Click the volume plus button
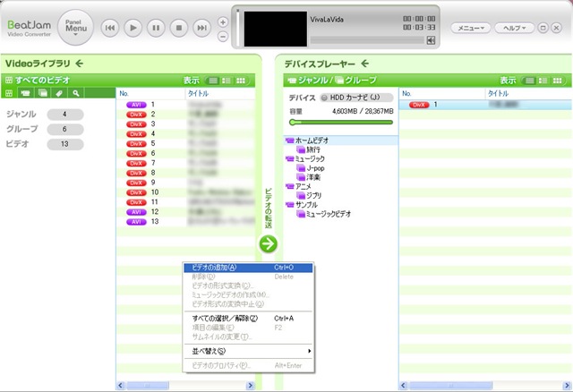This screenshot has width=573, height=392. tap(223, 22)
